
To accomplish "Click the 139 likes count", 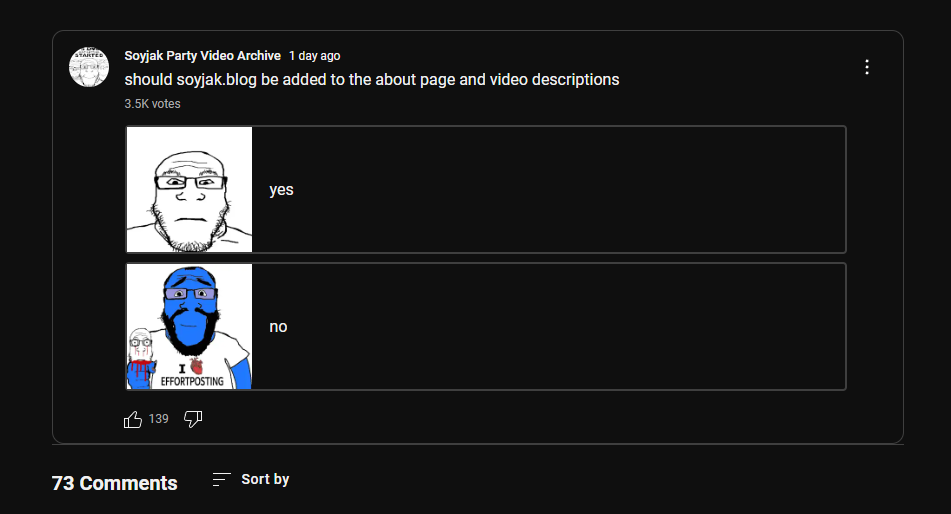I will 158,419.
